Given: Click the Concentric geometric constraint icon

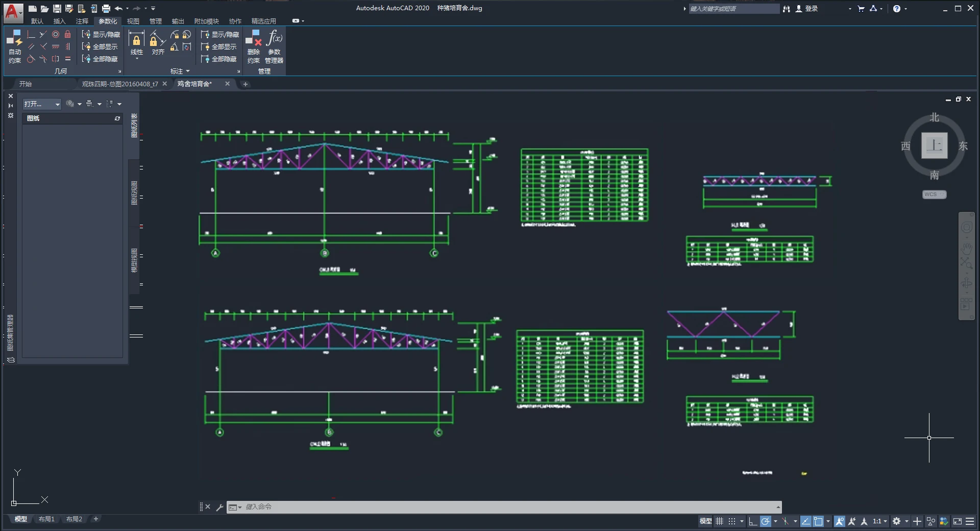Looking at the screenshot, I should tap(56, 34).
